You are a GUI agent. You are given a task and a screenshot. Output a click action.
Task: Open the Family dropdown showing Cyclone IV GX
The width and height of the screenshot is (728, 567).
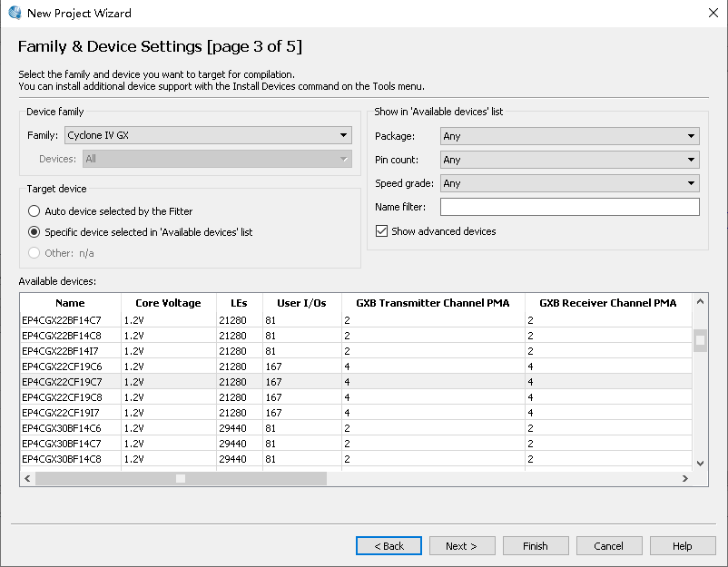point(208,136)
